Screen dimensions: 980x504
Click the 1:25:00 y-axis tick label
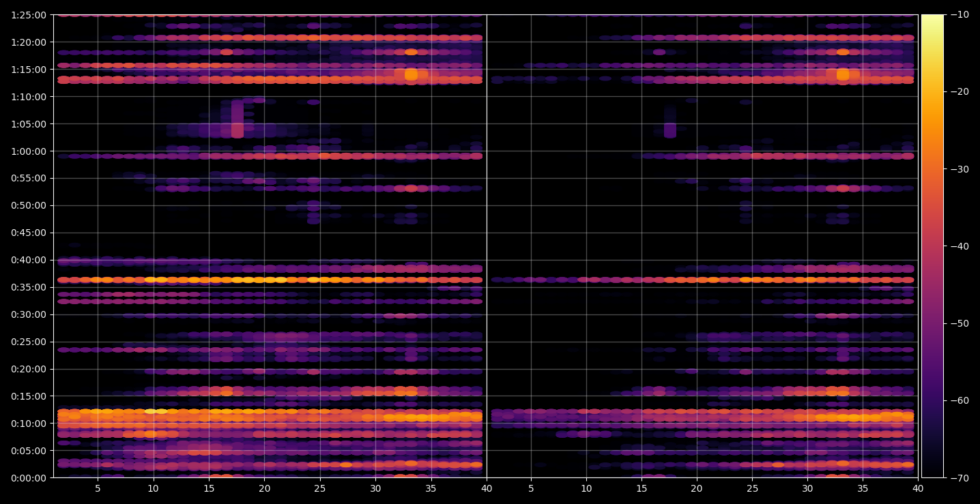29,15
